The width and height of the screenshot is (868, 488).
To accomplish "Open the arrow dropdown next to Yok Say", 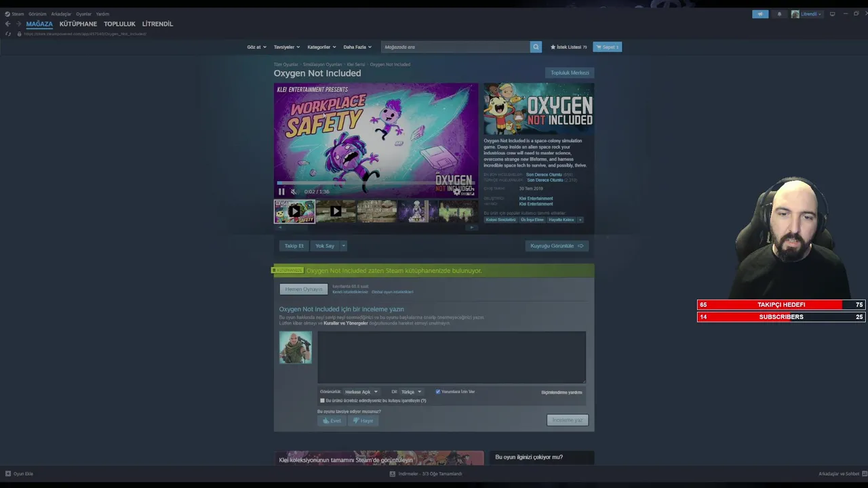I will coord(344,246).
